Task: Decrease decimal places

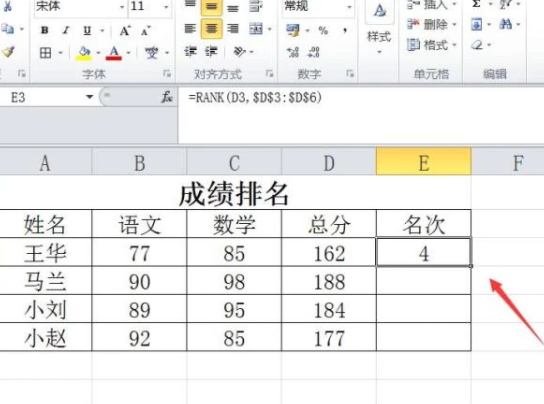Action: 314,52
